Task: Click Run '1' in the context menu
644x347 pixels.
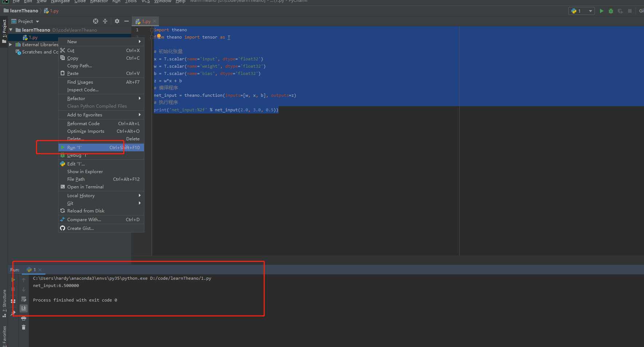Action: pos(101,148)
